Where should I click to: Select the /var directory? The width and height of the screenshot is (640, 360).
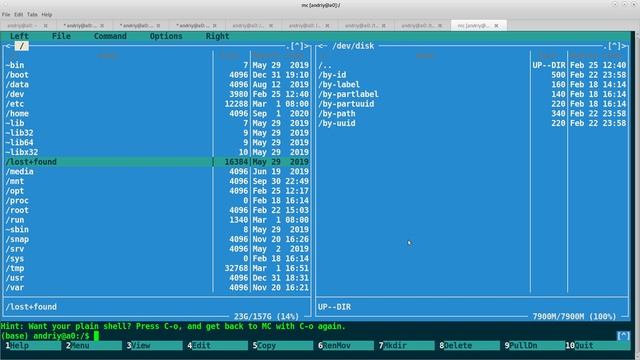tap(157, 288)
